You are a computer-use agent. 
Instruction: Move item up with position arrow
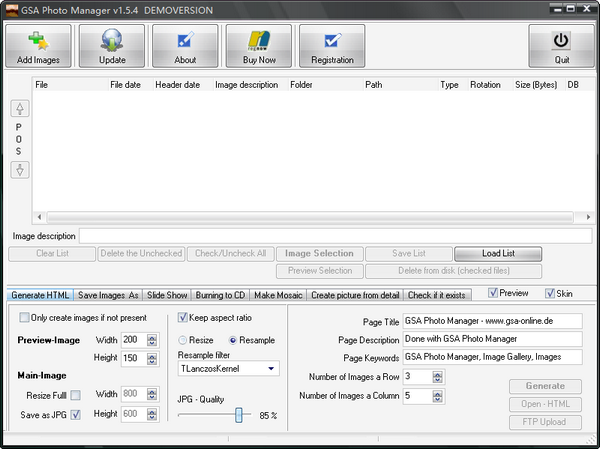pos(18,109)
